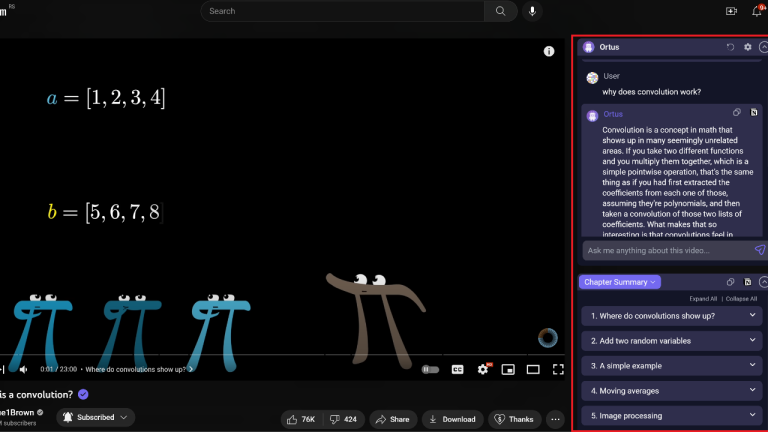The height and width of the screenshot is (432, 768).
Task: Open the Chapter Summary dropdown
Action: (620, 282)
